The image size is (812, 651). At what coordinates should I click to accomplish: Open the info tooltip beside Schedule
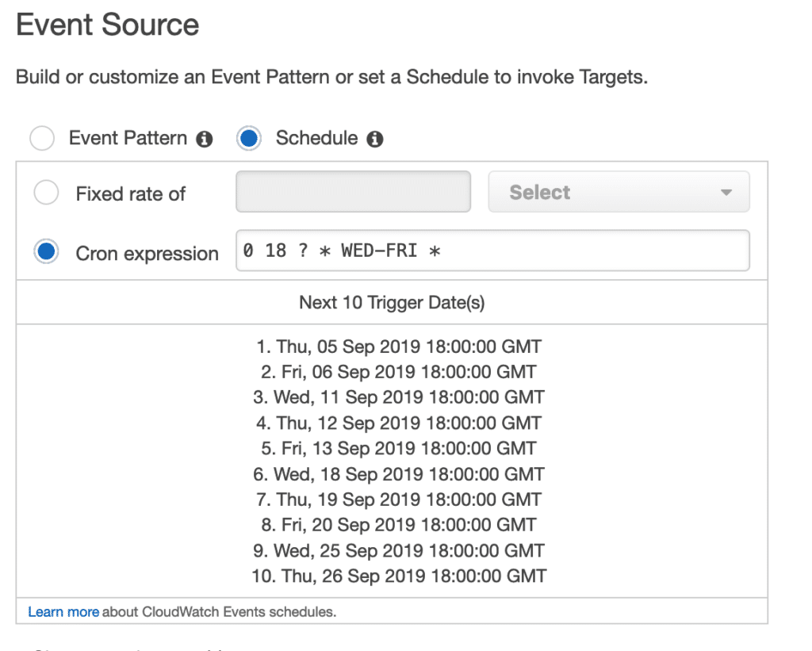pyautogui.click(x=375, y=138)
